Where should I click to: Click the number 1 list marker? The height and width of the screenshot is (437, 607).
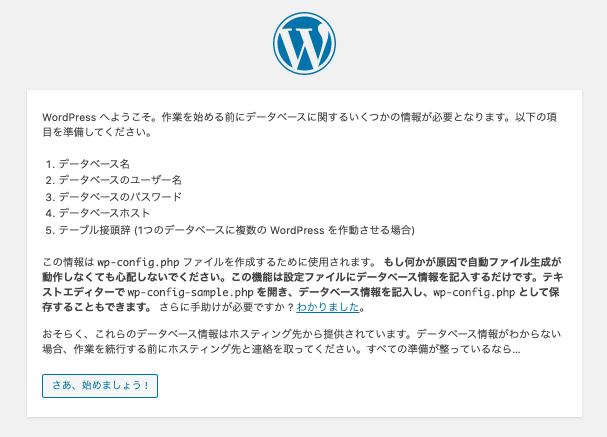tap(48, 162)
